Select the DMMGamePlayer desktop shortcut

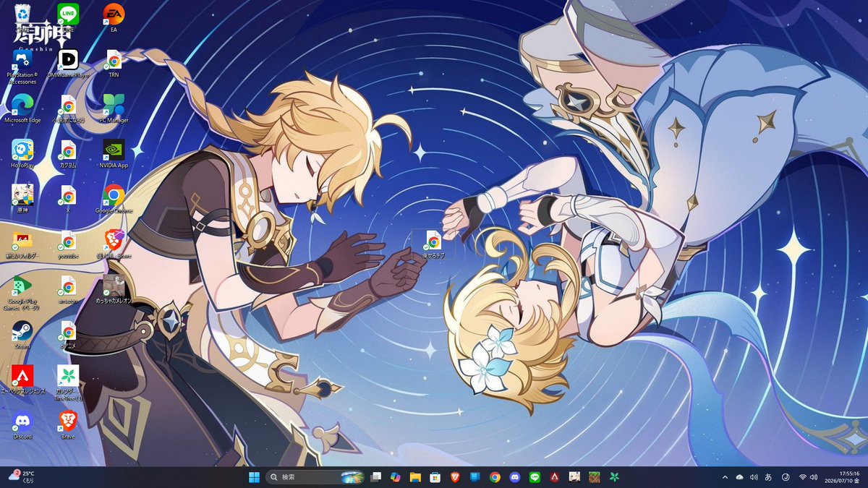68,63
